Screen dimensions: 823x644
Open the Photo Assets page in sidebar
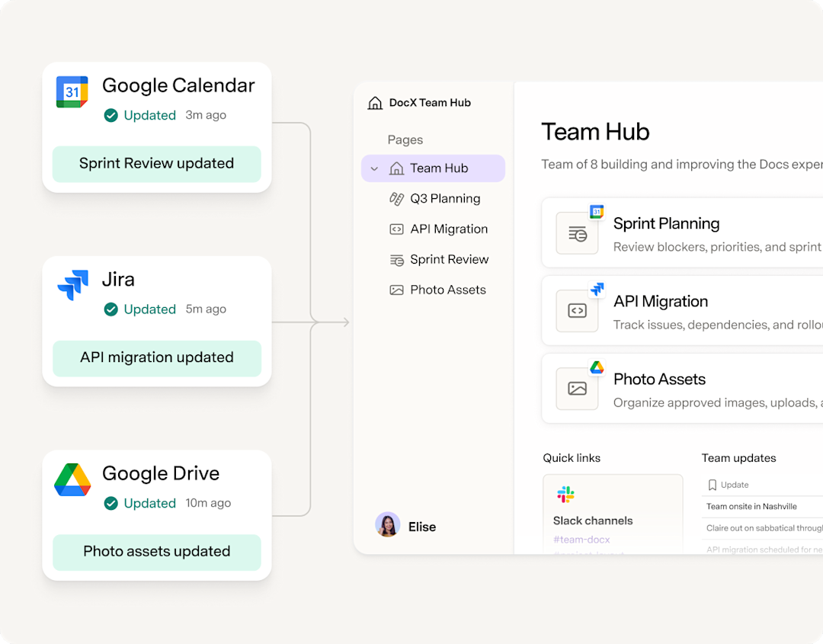point(448,290)
